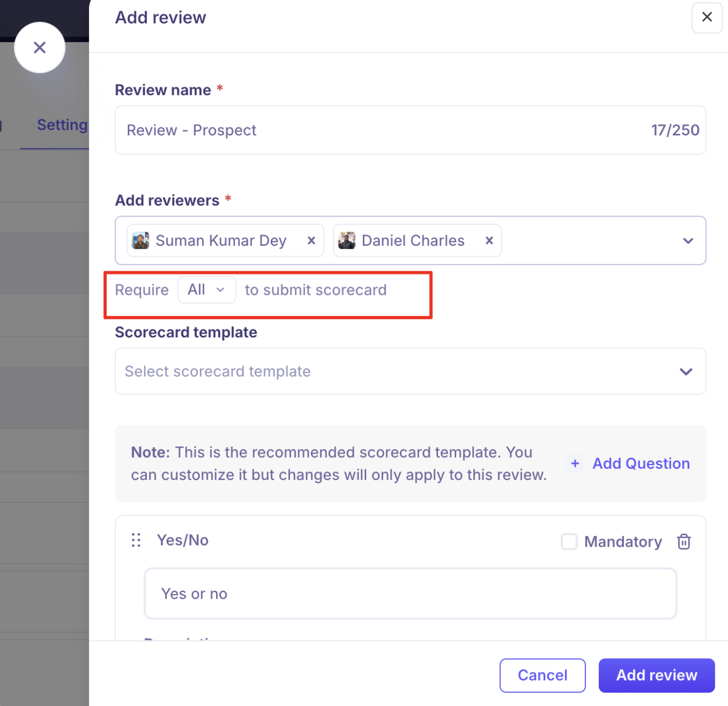728x706 pixels.
Task: Click empty area in Add reviewers field
Action: tap(588, 241)
